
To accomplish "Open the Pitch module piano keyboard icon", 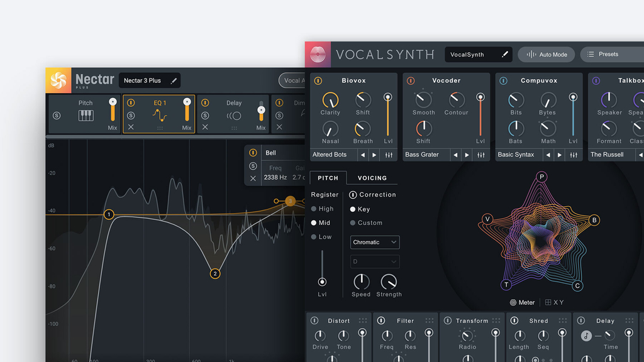I will click(x=86, y=116).
